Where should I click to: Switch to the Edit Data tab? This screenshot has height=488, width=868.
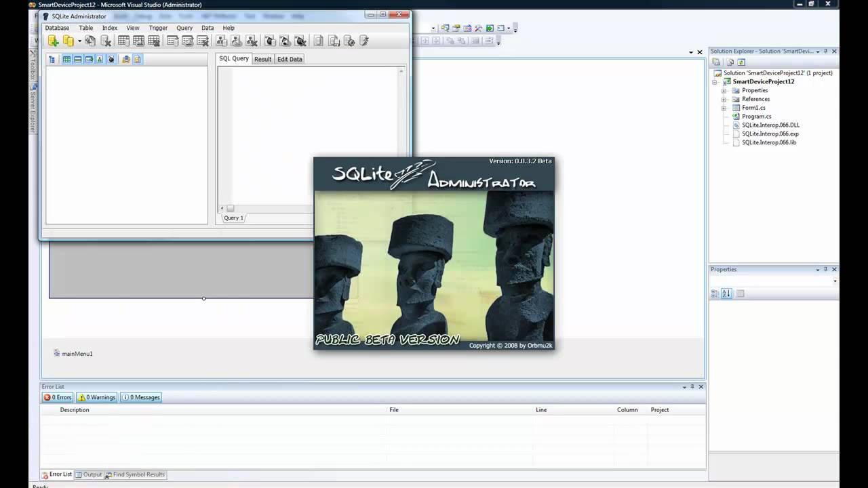[x=290, y=60]
